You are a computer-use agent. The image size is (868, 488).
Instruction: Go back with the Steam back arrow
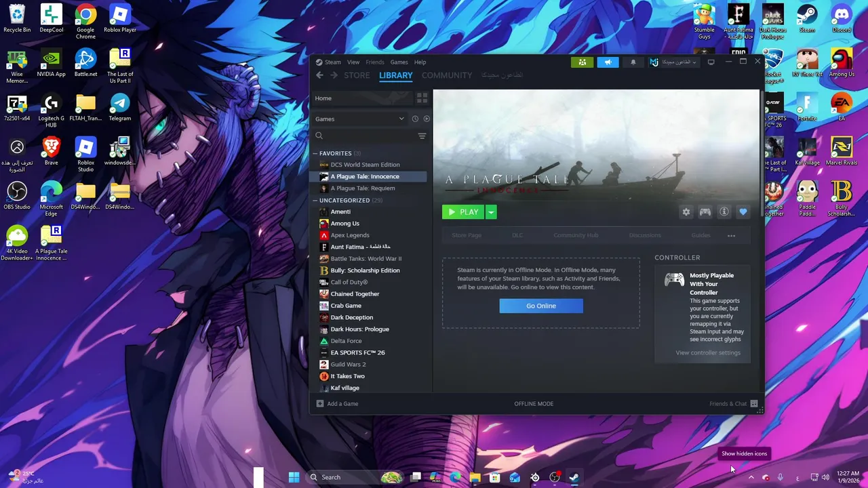pyautogui.click(x=319, y=75)
